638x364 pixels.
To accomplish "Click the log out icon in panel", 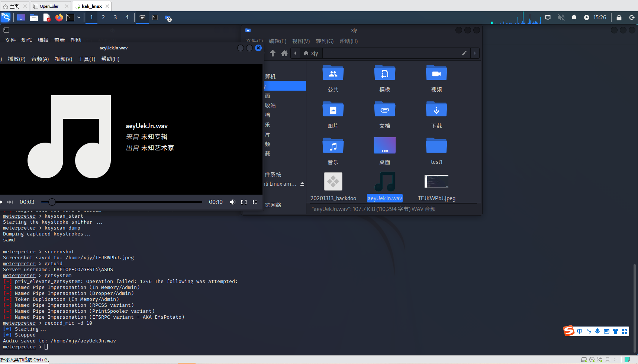I will tap(632, 17).
